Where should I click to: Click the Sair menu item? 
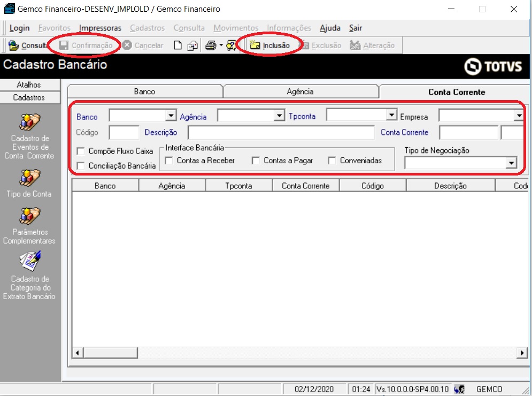356,28
